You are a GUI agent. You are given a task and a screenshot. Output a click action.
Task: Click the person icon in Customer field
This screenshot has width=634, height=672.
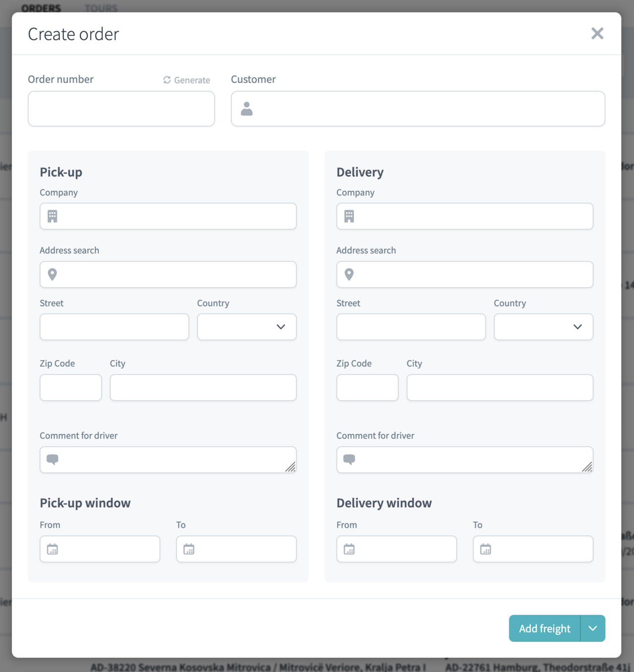coord(247,108)
